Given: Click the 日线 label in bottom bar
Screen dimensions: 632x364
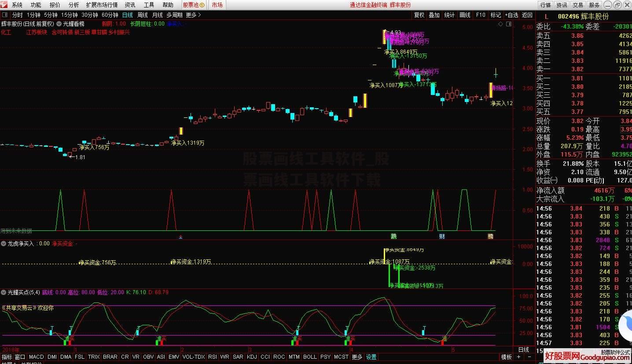Looking at the screenshot, I should pyautogui.click(x=523, y=350).
